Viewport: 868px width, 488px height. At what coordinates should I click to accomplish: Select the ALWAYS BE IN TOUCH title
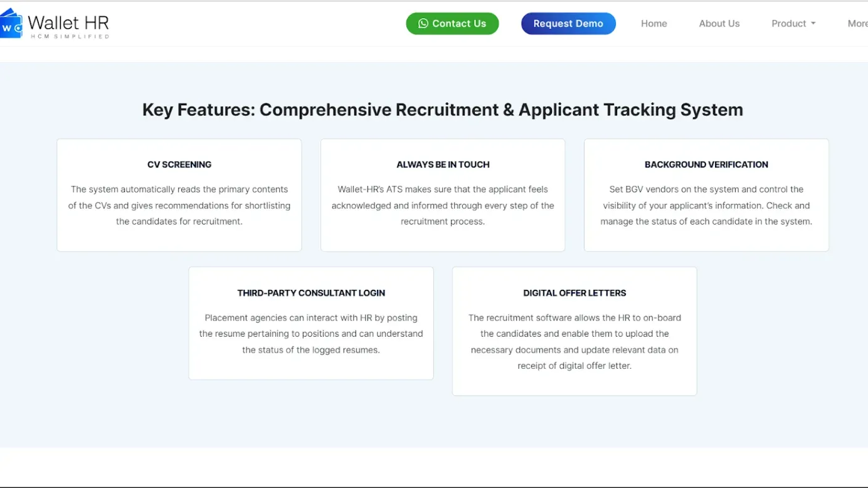443,164
